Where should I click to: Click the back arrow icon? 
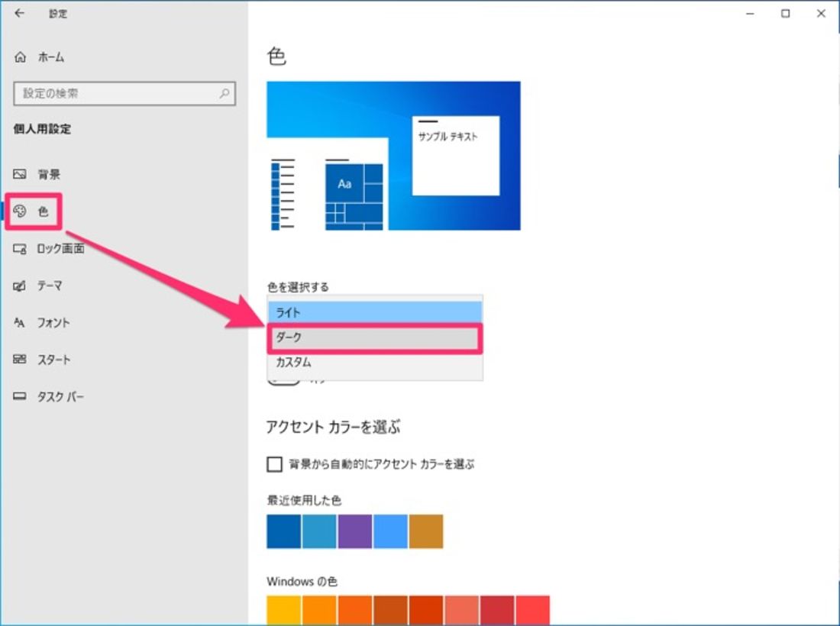[x=20, y=13]
